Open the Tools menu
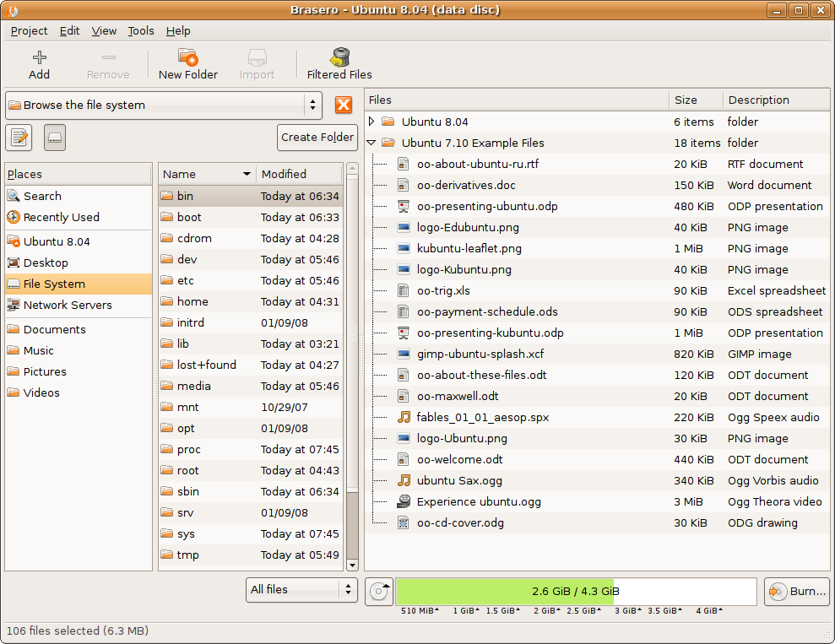835x644 pixels. click(141, 30)
